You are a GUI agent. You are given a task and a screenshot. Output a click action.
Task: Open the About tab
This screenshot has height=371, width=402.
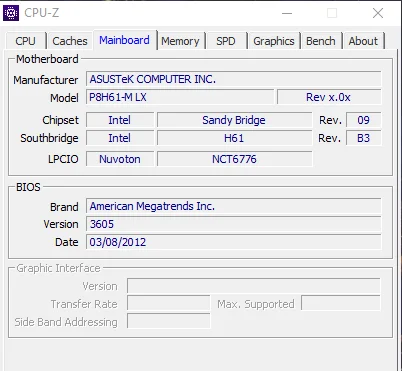[x=363, y=41]
